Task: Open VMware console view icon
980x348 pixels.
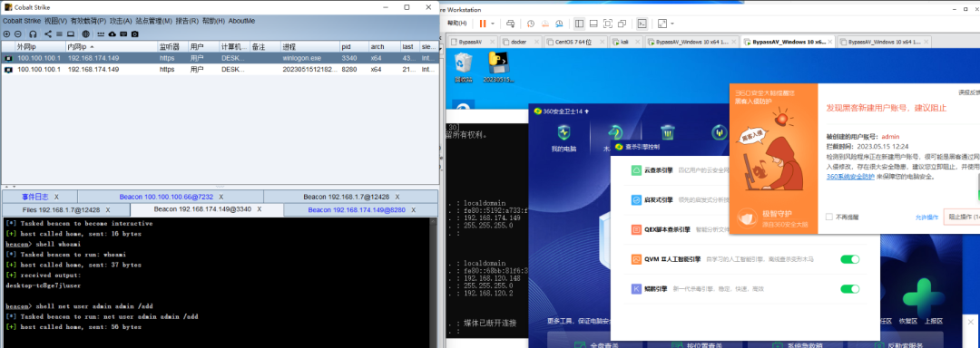Action: [642, 23]
